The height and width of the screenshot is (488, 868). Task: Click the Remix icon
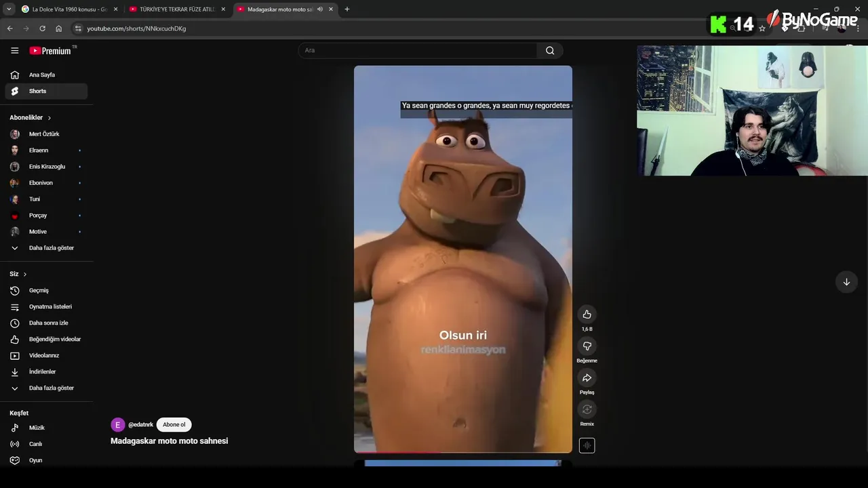tap(587, 409)
